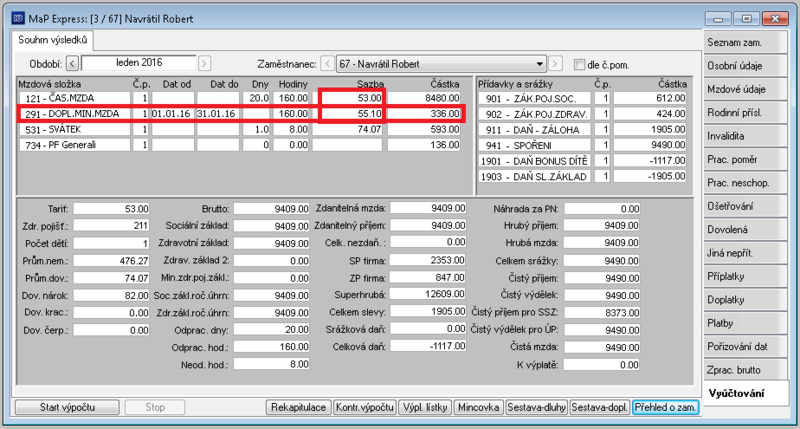This screenshot has width=800, height=429.
Task: Select row '1901 - DAŇ BONUS DÍTĚ'
Action: pos(583,161)
